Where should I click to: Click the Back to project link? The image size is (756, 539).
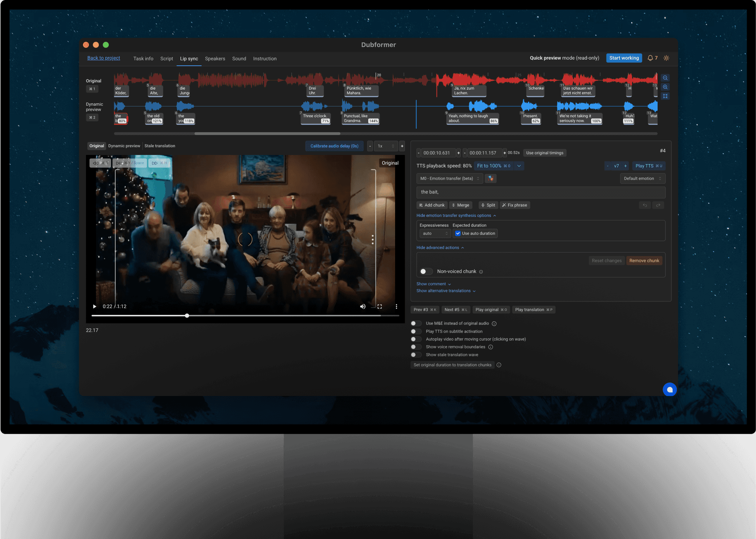tap(103, 58)
